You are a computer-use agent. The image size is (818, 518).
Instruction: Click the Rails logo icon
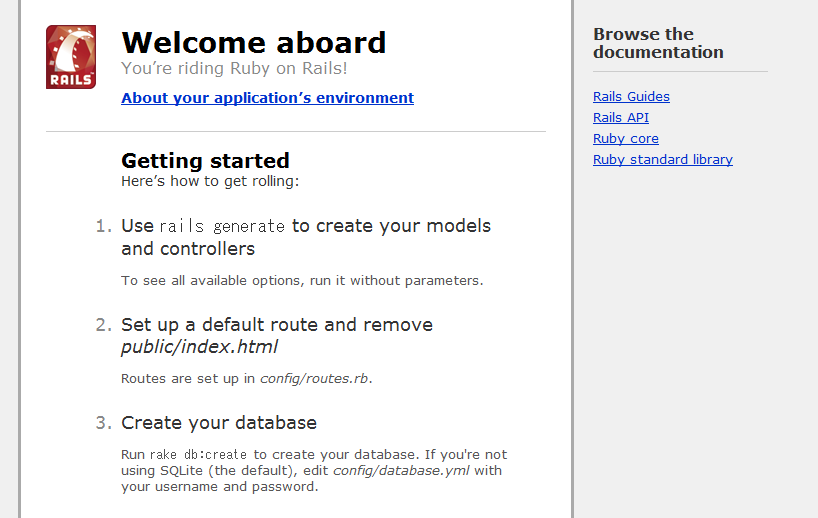(71, 57)
